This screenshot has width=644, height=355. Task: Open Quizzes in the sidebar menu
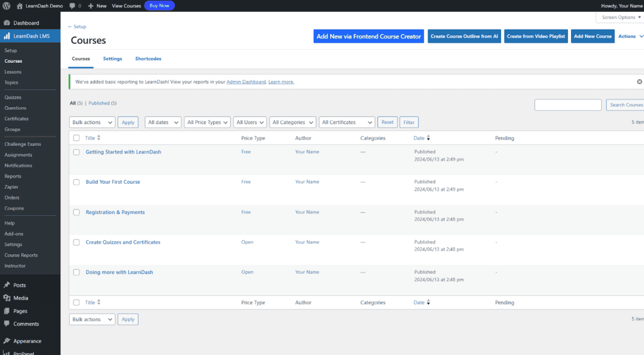(x=13, y=98)
